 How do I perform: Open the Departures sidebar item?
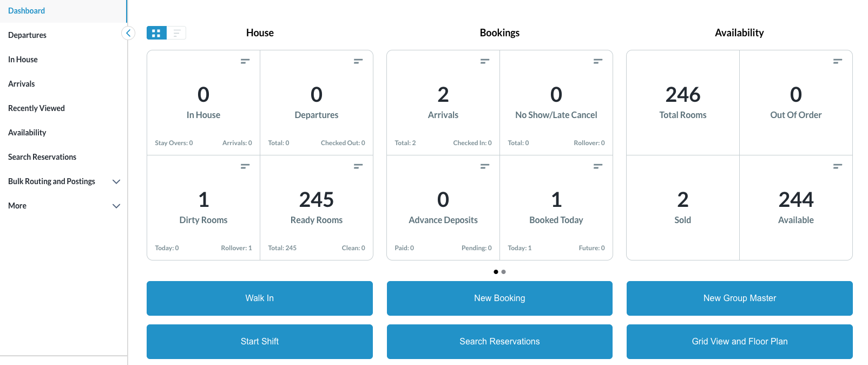point(28,35)
